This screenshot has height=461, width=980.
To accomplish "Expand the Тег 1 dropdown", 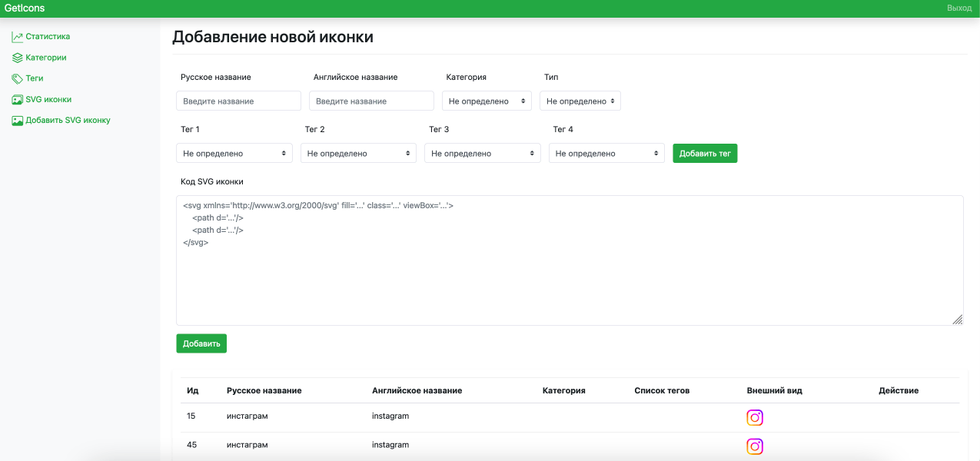I will pos(234,153).
